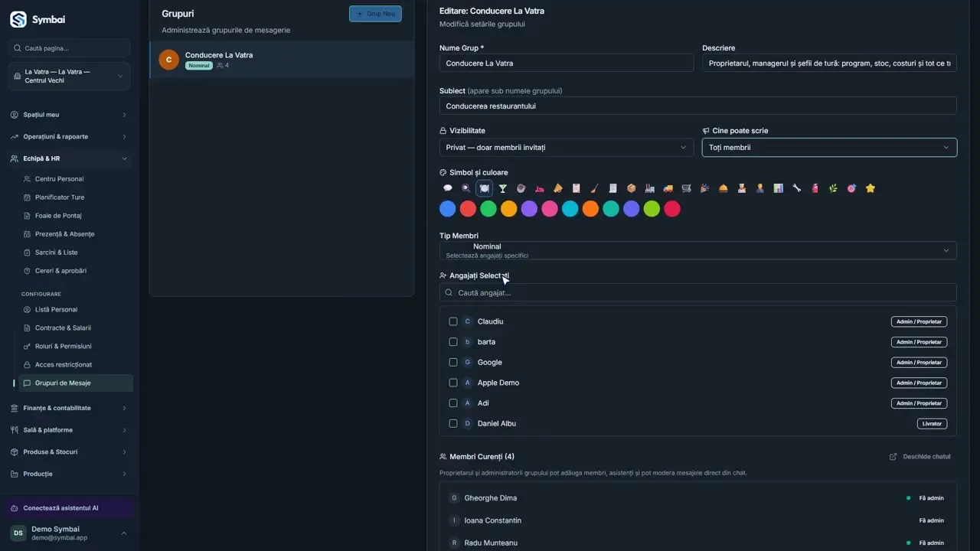This screenshot has width=980, height=551.
Task: Open Contracte & Salarii menu item
Action: [x=63, y=328]
